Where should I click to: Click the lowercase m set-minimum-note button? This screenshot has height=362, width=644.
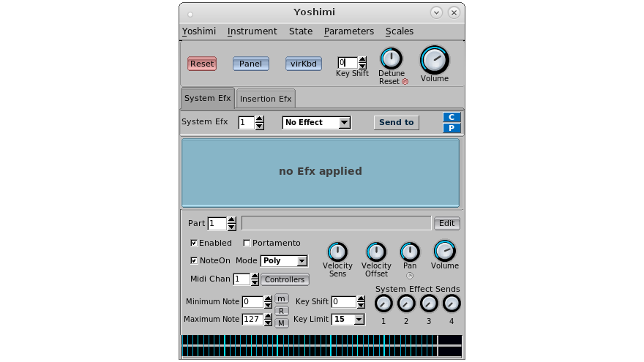coord(281,298)
